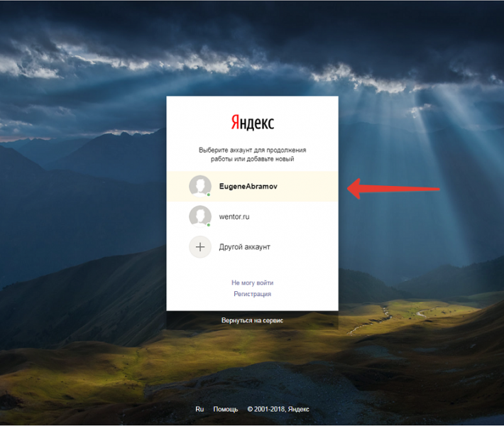The height and width of the screenshot is (426, 504).
Task: Open the Регистрация link
Action: (x=252, y=294)
